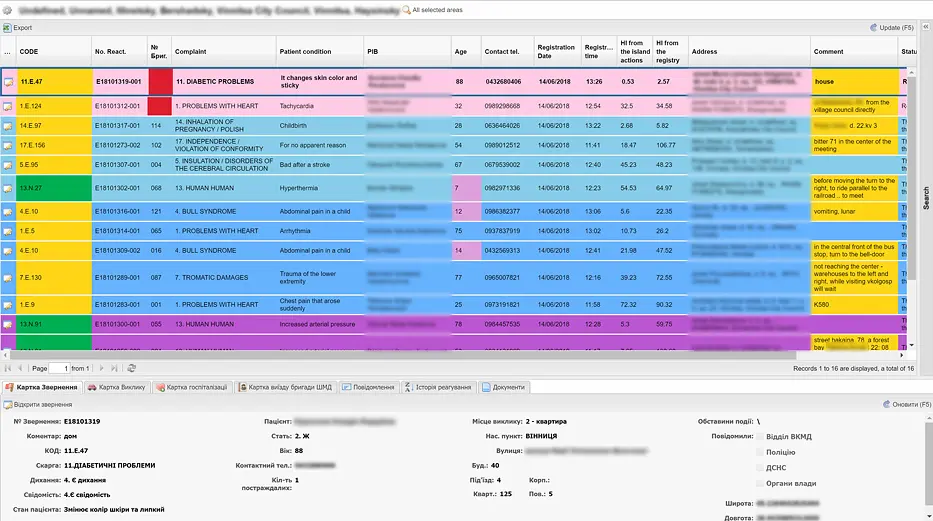The height and width of the screenshot is (521, 933).
Task: Switch to the Картка Виклику tab
Action: pyautogui.click(x=117, y=387)
